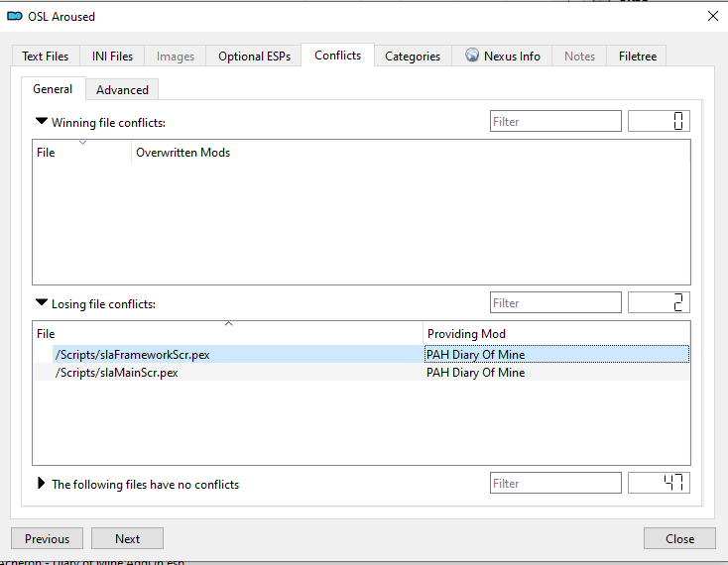Click the Nexus Info globe icon

tap(472, 56)
